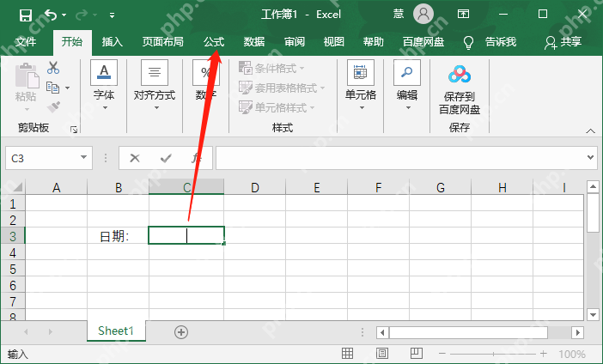Expand the formula bar chevron
603x364 pixels.
(x=591, y=157)
